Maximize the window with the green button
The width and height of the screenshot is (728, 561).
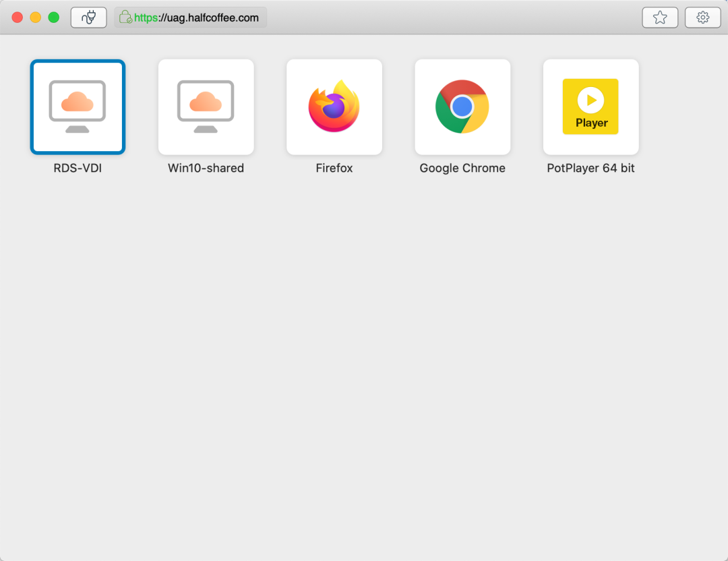click(54, 18)
